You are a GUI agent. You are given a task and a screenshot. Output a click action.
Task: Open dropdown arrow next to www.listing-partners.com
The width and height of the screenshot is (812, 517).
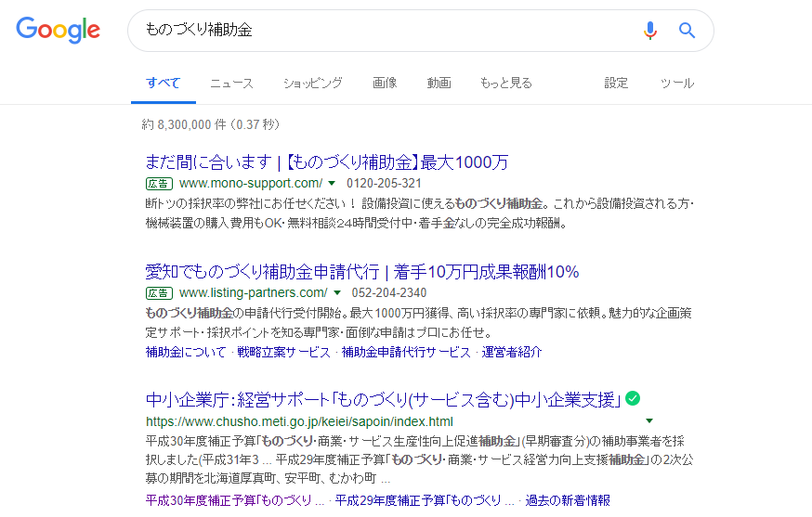click(x=337, y=293)
